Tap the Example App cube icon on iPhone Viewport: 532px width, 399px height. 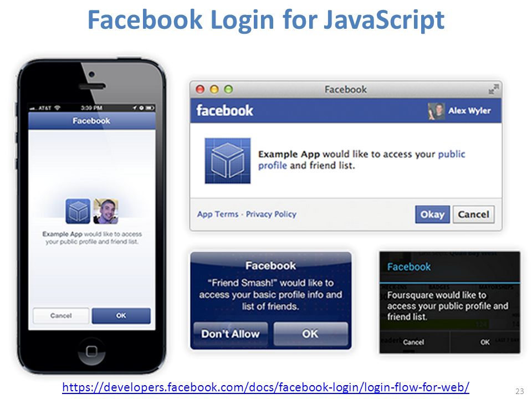[x=78, y=211]
